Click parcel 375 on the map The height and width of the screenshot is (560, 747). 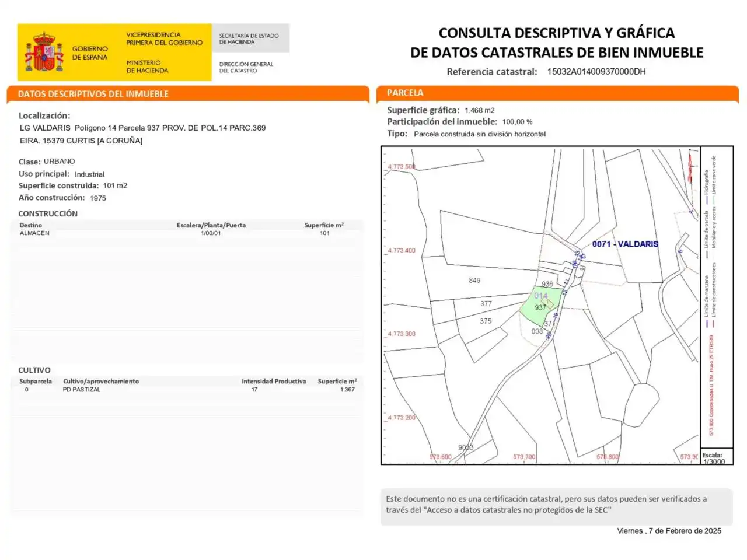coord(486,321)
